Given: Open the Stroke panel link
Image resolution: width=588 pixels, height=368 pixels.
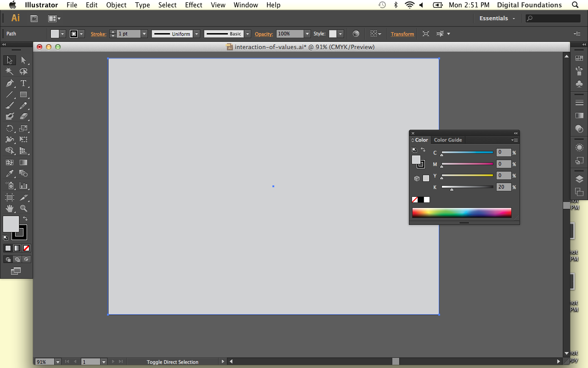Looking at the screenshot, I should tap(98, 34).
